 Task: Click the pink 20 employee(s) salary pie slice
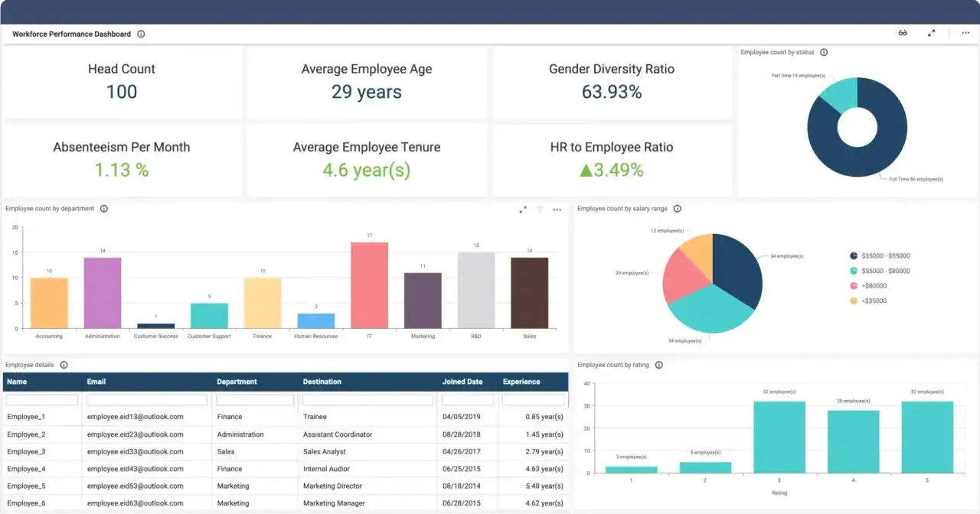[680, 276]
